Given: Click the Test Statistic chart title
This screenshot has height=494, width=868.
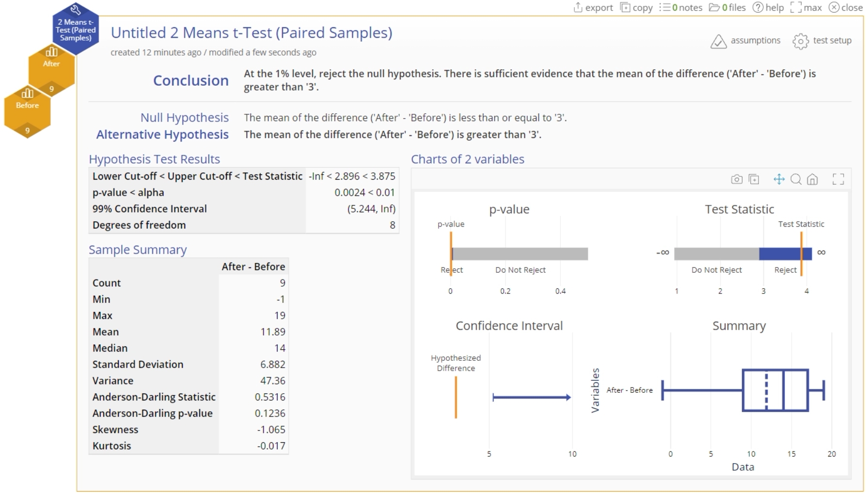Looking at the screenshot, I should tap(739, 209).
